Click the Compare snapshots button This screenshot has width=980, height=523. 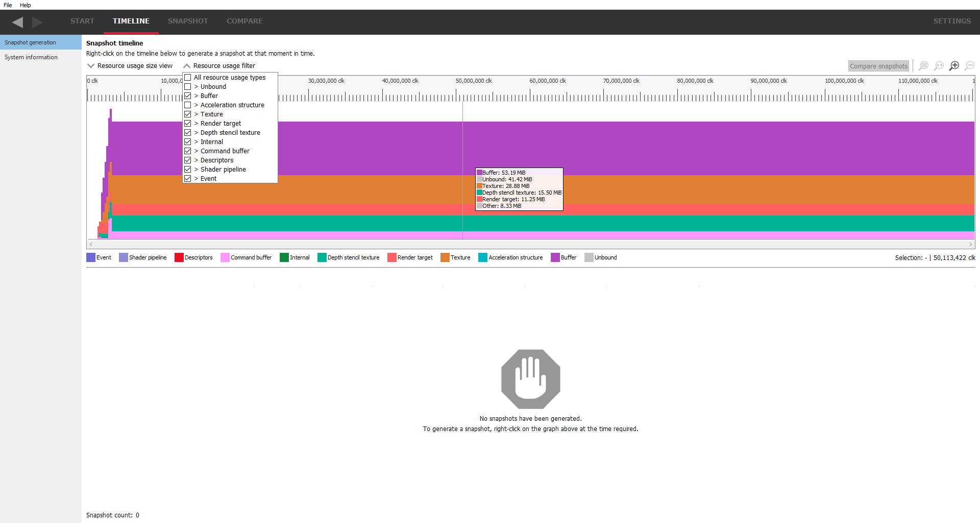coord(878,66)
